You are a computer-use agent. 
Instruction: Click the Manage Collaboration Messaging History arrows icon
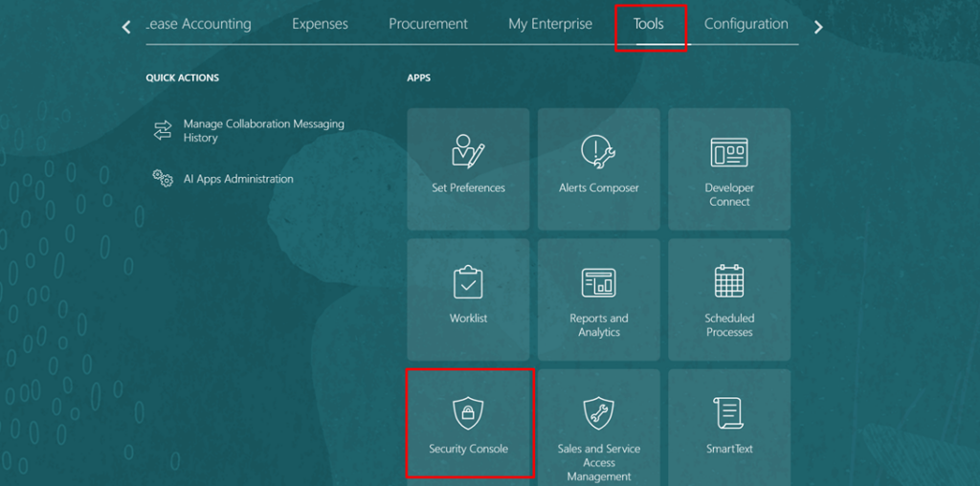click(x=163, y=130)
